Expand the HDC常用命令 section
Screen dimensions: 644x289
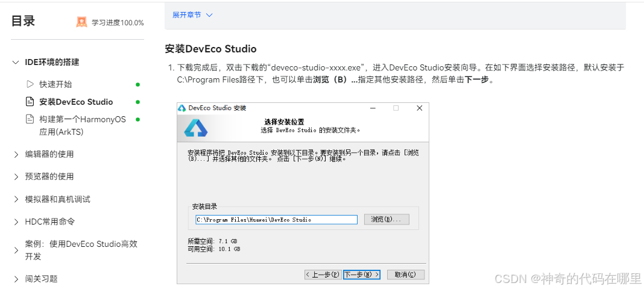16,222
